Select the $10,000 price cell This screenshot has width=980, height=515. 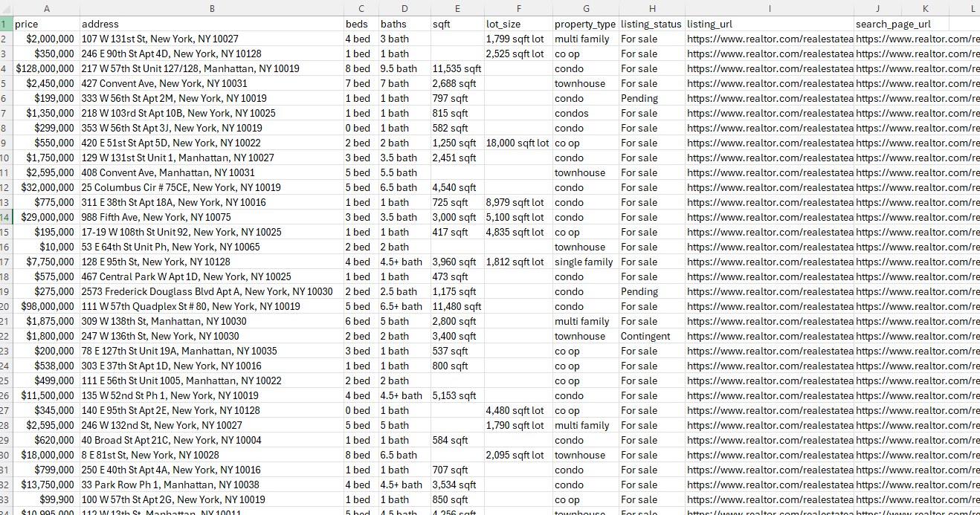pyautogui.click(x=46, y=247)
